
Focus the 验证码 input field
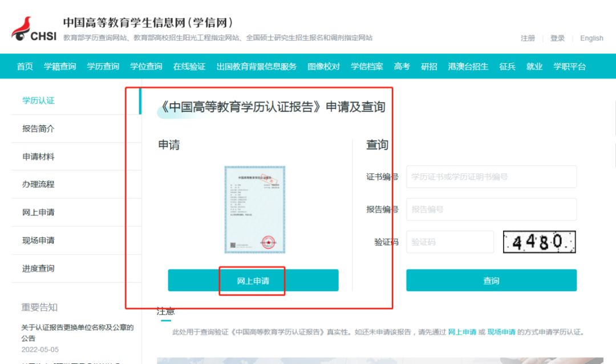(x=450, y=242)
